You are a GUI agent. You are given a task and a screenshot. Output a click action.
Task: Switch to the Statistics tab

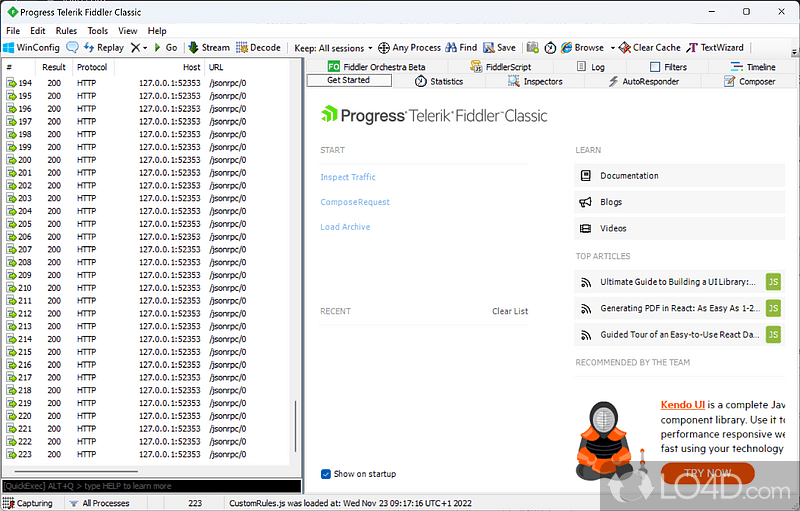click(439, 82)
